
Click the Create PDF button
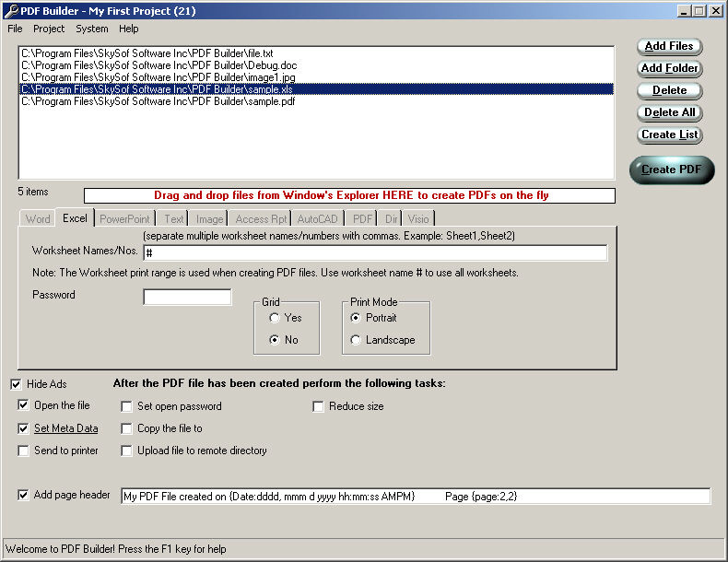point(672,170)
